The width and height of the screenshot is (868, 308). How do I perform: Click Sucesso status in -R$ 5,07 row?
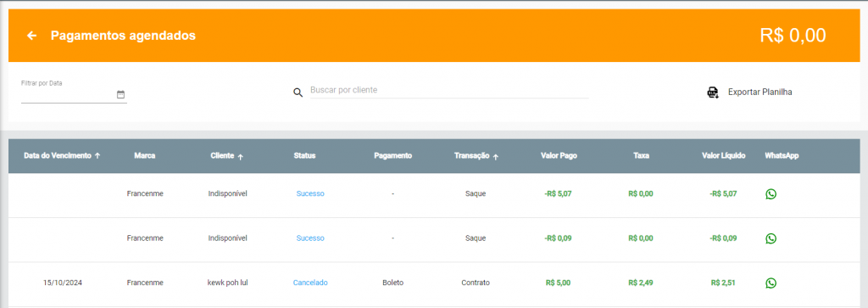click(x=310, y=194)
